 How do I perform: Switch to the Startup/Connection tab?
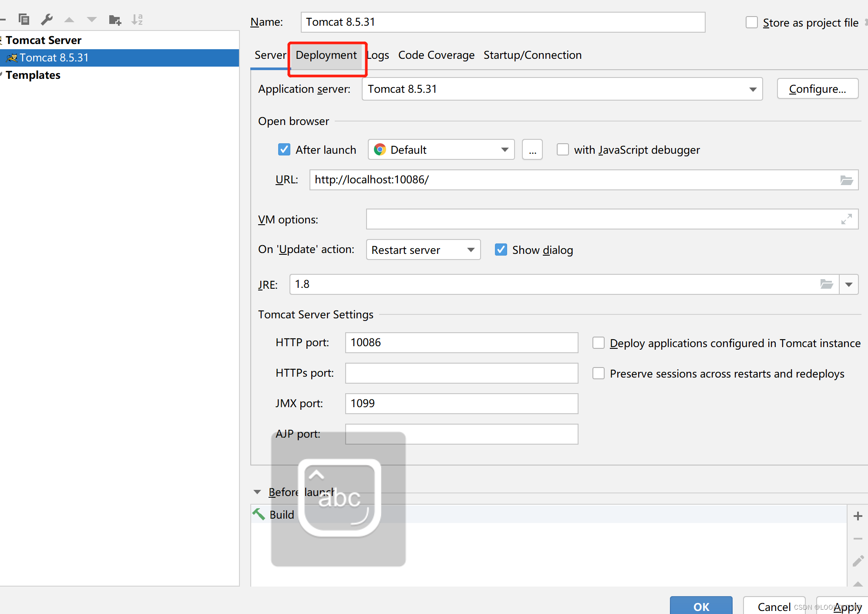click(532, 55)
